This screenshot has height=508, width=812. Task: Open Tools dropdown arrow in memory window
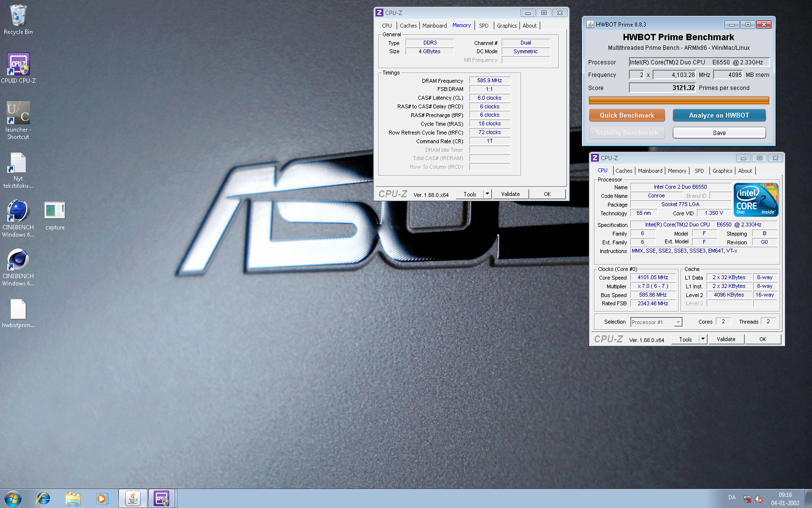pyautogui.click(x=487, y=194)
